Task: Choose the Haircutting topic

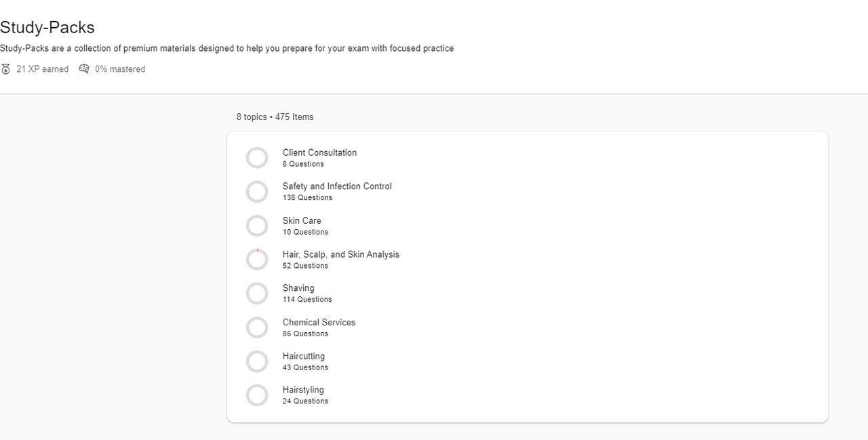Action: click(x=304, y=357)
